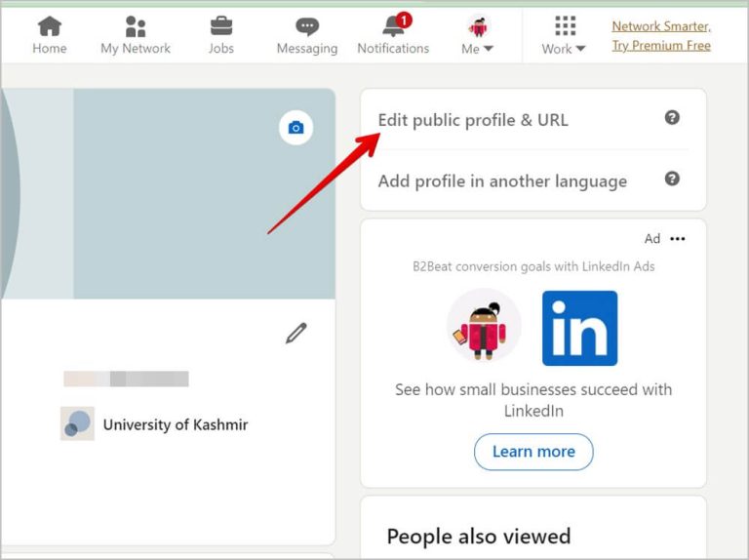Viewport: 749px width, 560px height.
Task: Open the Jobs briefcase icon
Action: [221, 26]
